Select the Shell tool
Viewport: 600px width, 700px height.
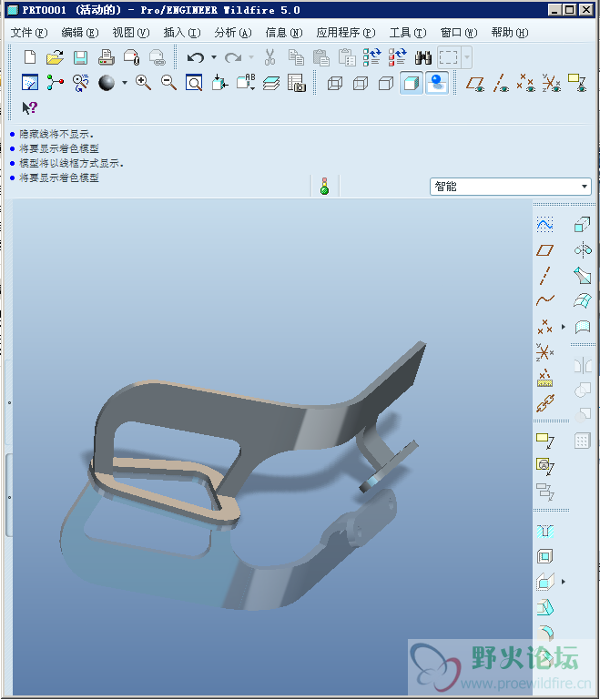[544, 557]
